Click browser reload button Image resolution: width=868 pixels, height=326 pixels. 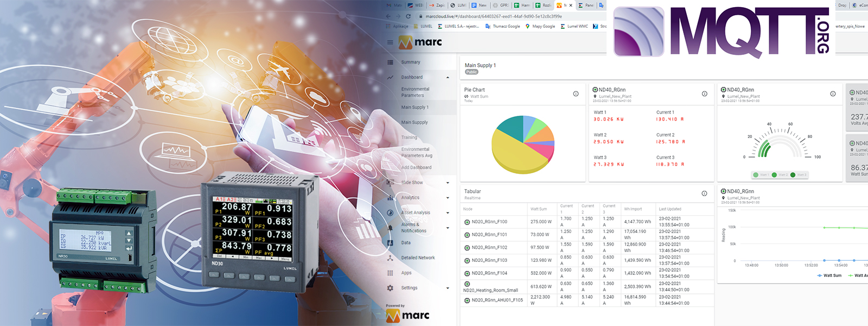[408, 16]
